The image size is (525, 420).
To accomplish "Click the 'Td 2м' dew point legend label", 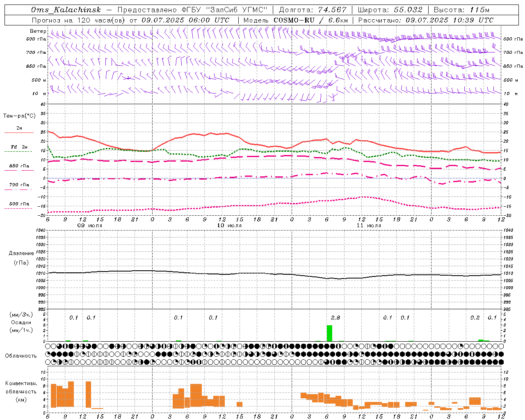I will pos(19,147).
